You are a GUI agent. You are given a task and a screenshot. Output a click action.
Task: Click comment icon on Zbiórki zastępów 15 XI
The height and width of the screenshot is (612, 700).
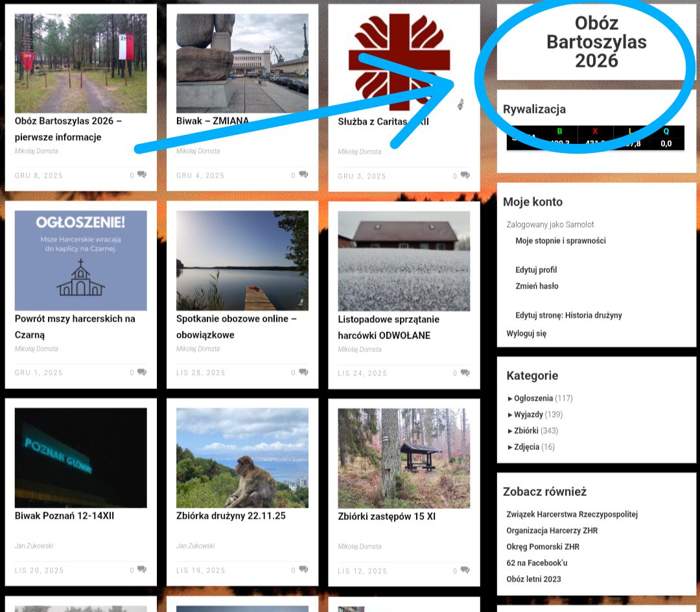click(x=465, y=570)
